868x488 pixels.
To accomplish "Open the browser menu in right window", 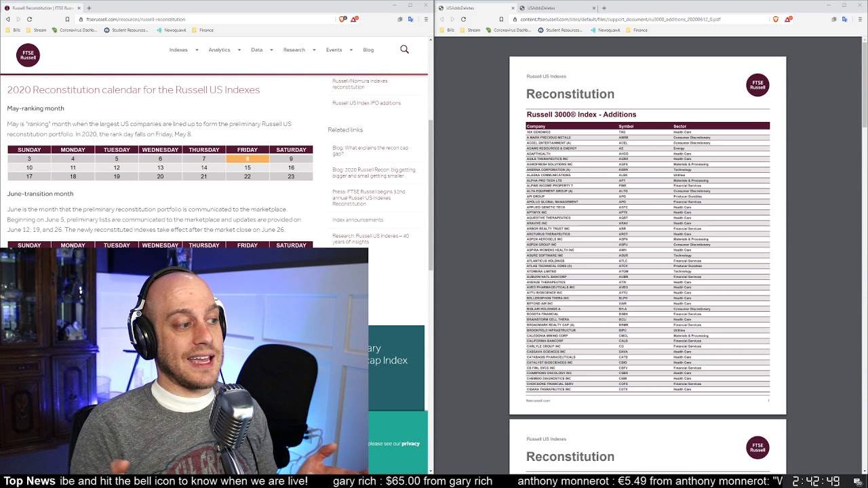I will (x=860, y=19).
